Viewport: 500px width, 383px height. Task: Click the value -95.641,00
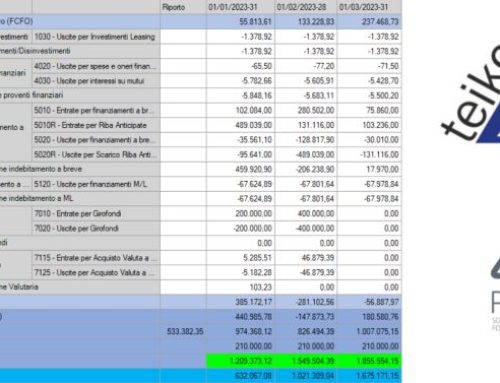(255, 155)
